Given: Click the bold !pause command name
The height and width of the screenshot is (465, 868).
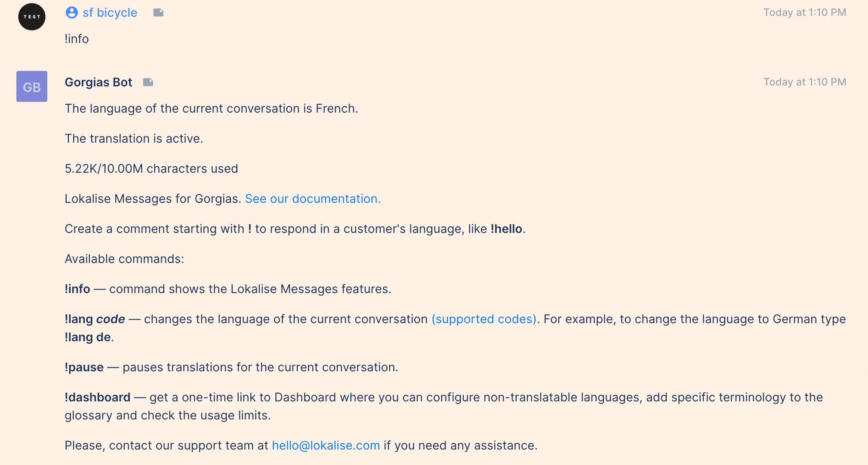Looking at the screenshot, I should pos(84,367).
